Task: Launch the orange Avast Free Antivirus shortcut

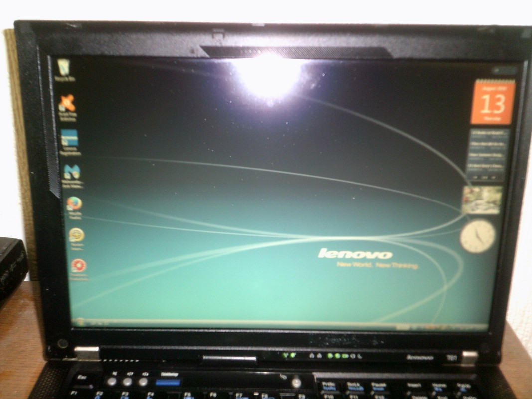Action: pos(67,108)
